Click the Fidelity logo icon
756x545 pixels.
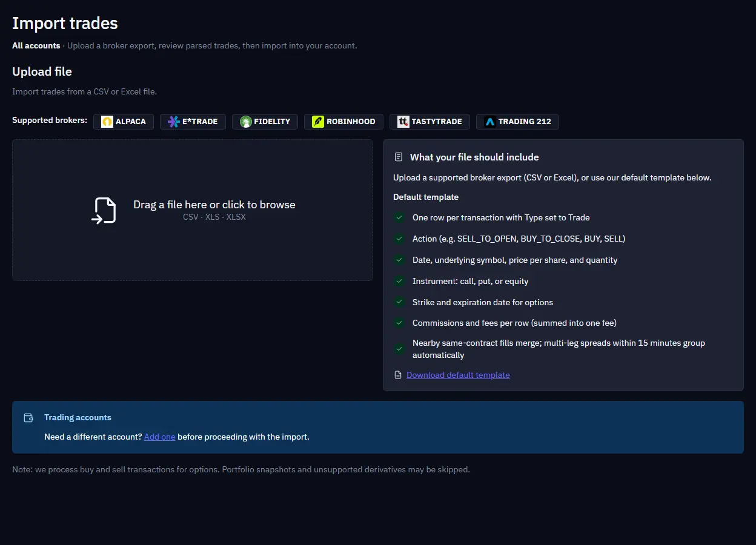coord(246,122)
